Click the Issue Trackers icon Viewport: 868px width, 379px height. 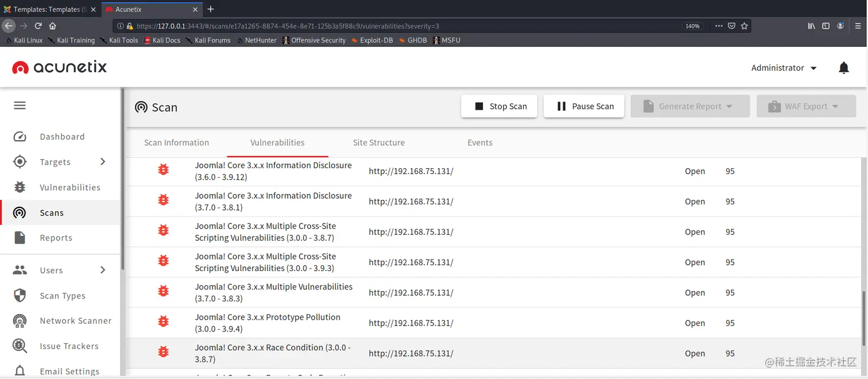coord(20,346)
